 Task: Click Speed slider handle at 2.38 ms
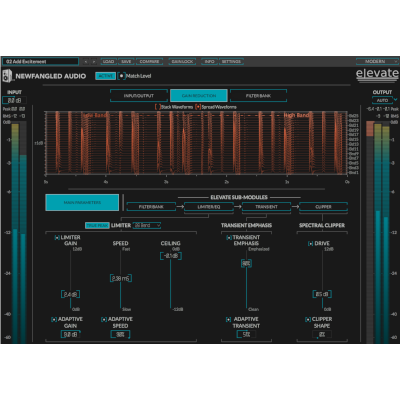(121, 278)
